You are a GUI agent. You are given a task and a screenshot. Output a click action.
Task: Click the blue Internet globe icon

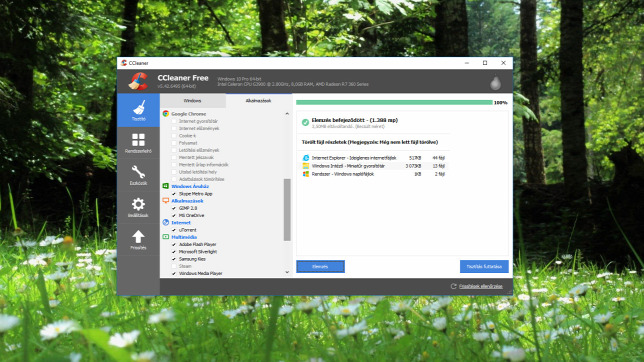point(166,222)
